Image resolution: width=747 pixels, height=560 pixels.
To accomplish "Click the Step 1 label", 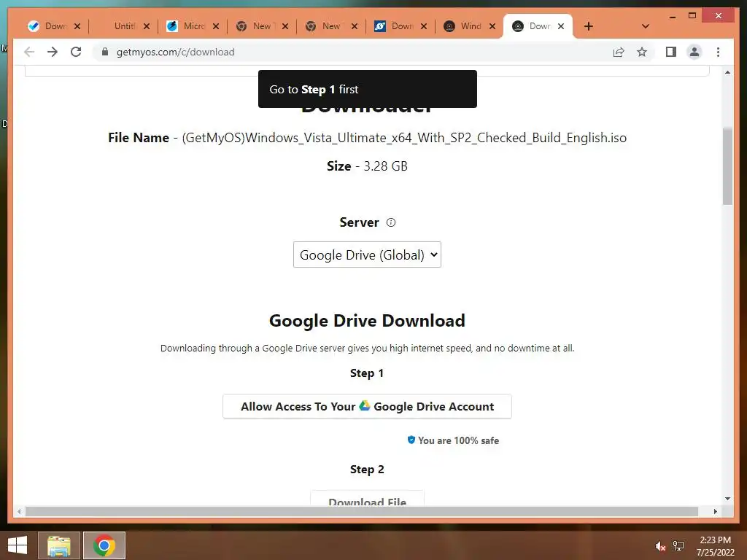I will pyautogui.click(x=367, y=373).
